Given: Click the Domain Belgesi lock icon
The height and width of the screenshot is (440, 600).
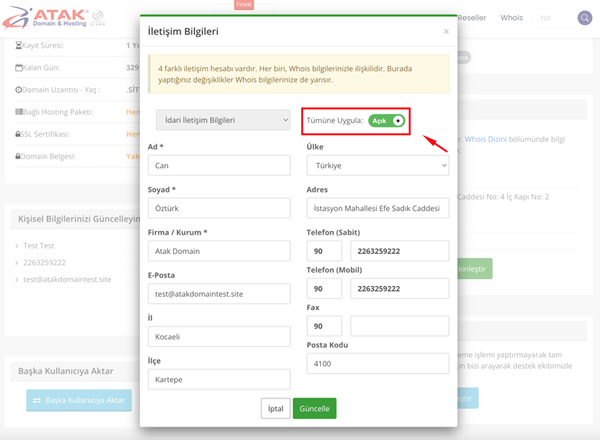Looking at the screenshot, I should coord(18,156).
